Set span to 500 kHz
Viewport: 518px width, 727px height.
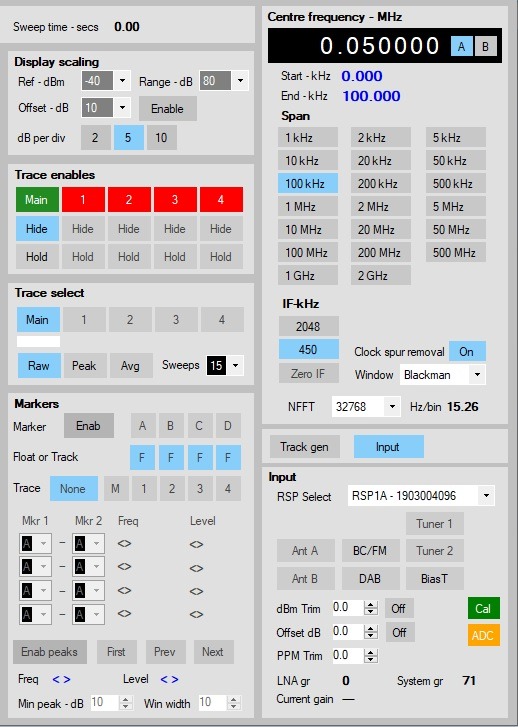coord(456,183)
